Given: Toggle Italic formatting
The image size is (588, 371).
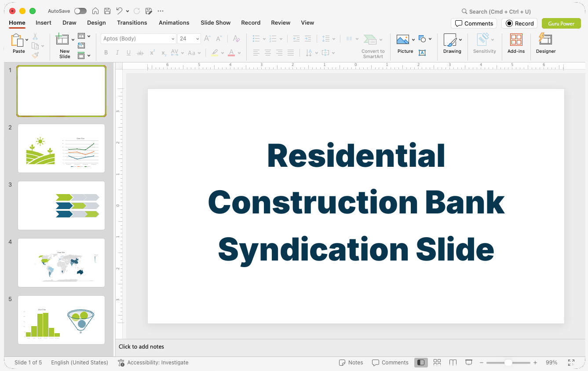Looking at the screenshot, I should pyautogui.click(x=117, y=53).
